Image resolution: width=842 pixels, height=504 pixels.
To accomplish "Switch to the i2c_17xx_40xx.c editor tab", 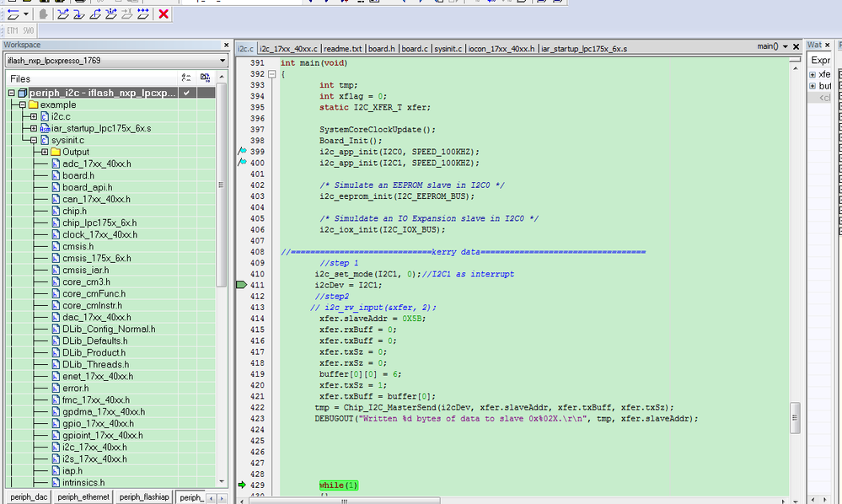I will (289, 49).
